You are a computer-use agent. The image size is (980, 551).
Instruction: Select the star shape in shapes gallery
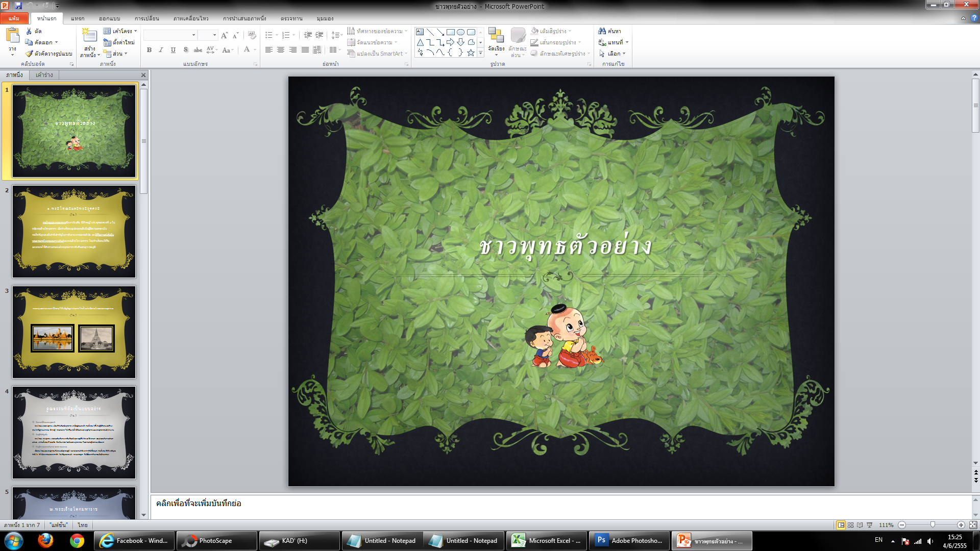tap(471, 53)
